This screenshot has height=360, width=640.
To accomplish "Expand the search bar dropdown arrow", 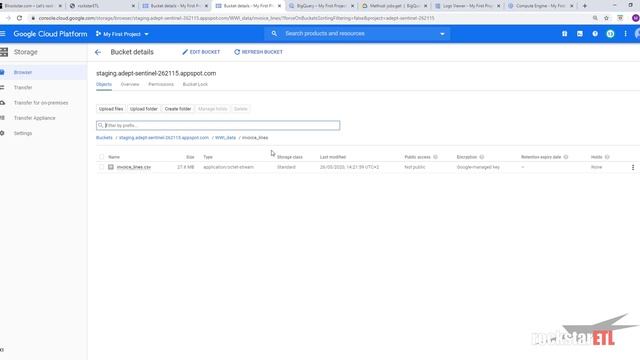I will (442, 34).
